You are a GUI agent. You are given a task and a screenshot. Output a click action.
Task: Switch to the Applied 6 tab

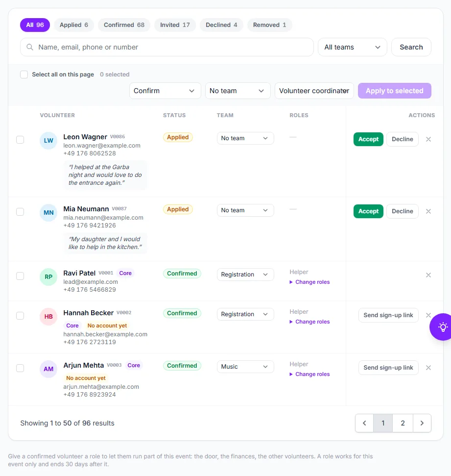(x=74, y=25)
